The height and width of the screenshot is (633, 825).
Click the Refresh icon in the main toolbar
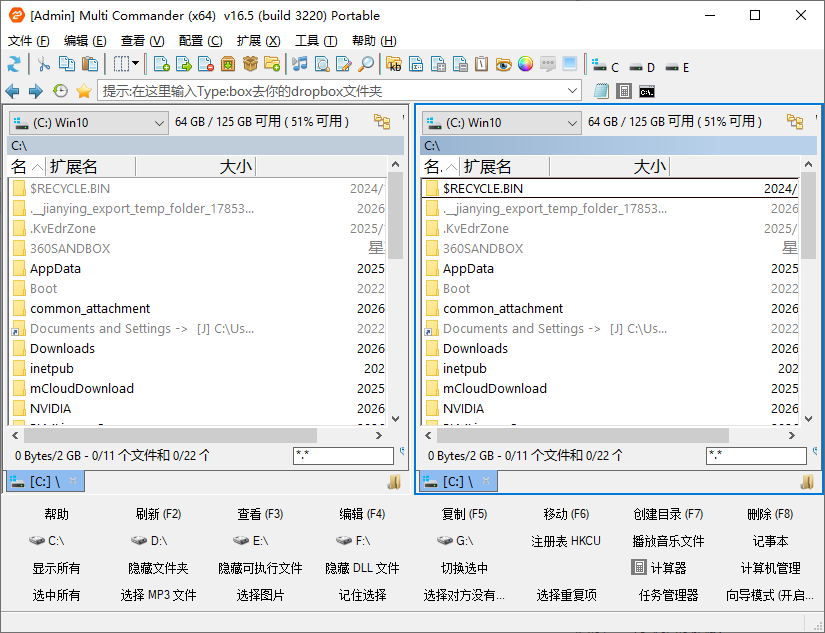click(14, 64)
